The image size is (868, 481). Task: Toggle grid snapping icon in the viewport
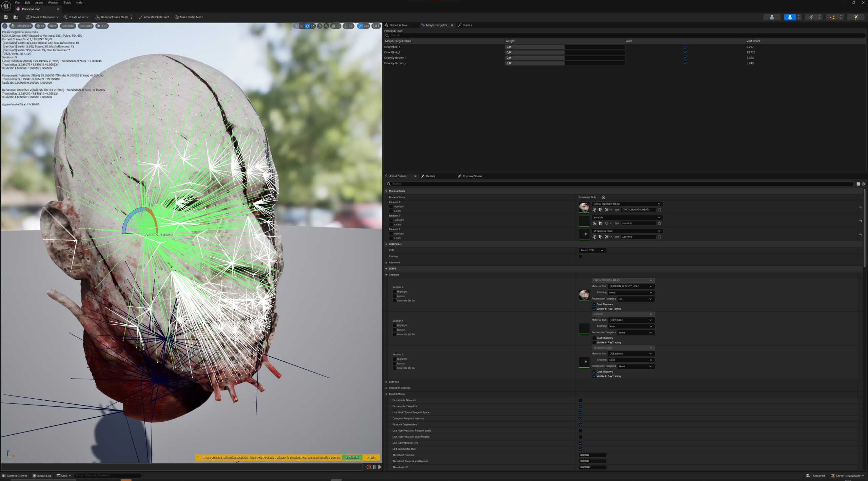pyautogui.click(x=333, y=26)
